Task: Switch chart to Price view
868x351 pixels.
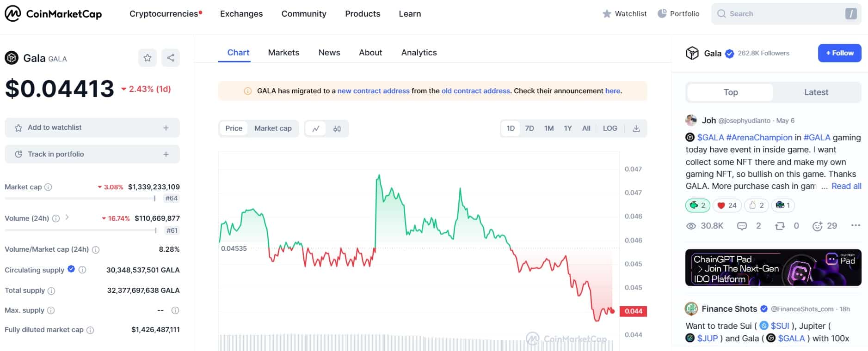Action: pyautogui.click(x=234, y=128)
